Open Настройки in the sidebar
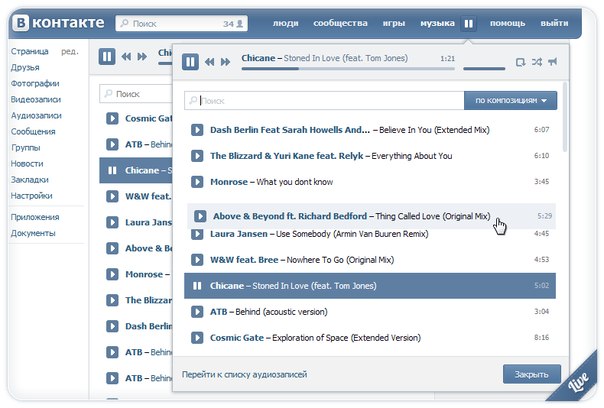This screenshot has width=604, height=408. tap(32, 196)
